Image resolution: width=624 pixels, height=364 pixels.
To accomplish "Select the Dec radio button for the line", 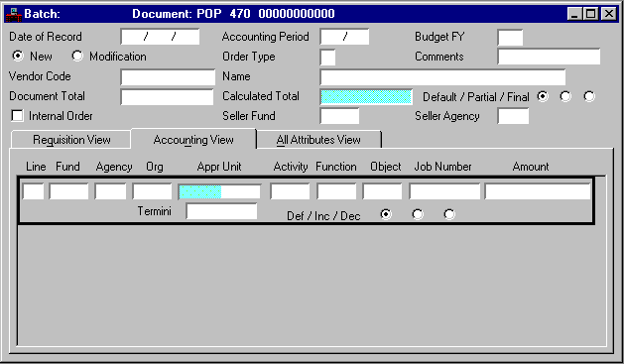I will click(449, 214).
